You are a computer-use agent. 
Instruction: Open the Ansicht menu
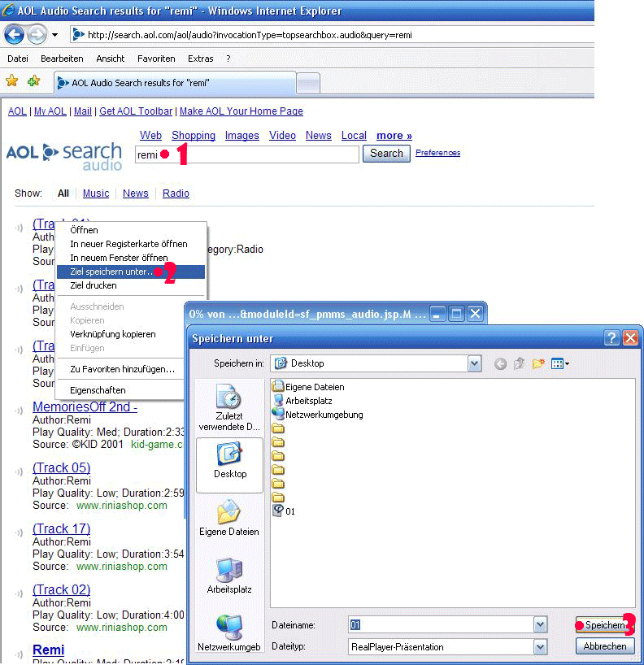click(111, 59)
